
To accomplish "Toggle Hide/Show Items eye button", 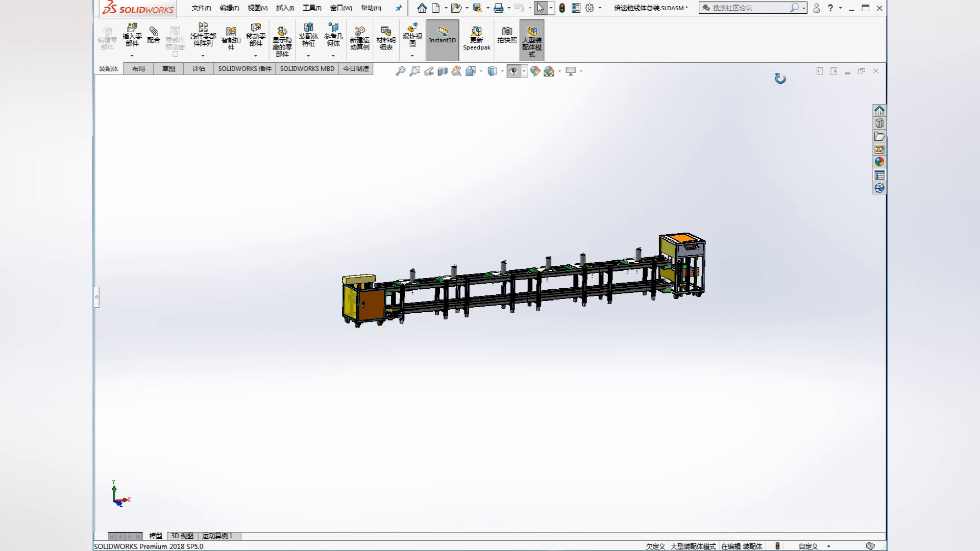I will (513, 71).
